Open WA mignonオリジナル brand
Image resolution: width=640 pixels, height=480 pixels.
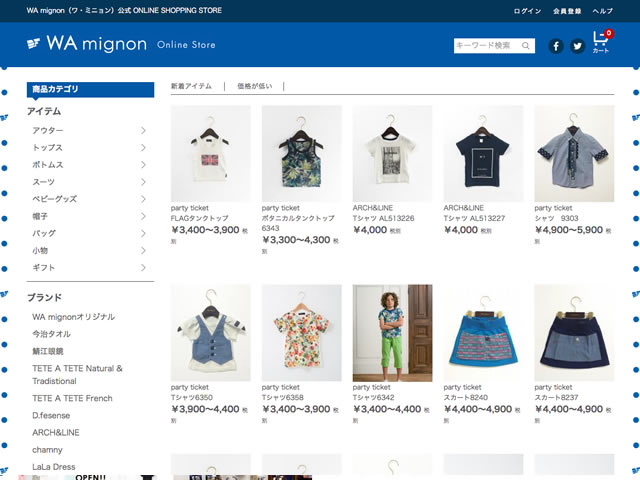click(73, 317)
